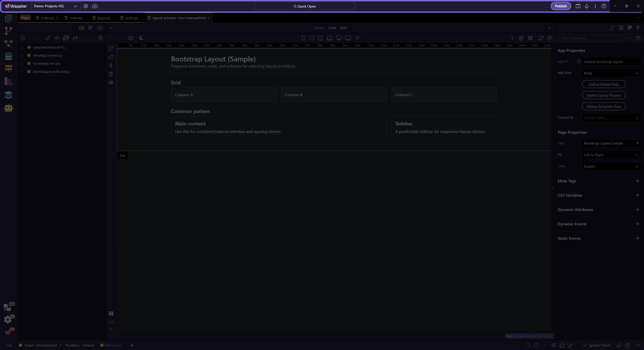Open the login.ejs file tab
The image size is (644, 350).
[x=104, y=18]
